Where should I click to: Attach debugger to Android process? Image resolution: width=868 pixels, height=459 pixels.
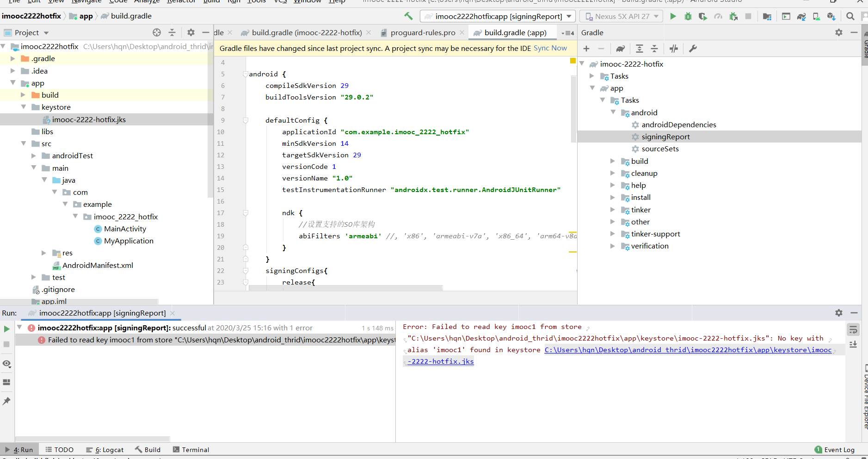click(733, 16)
